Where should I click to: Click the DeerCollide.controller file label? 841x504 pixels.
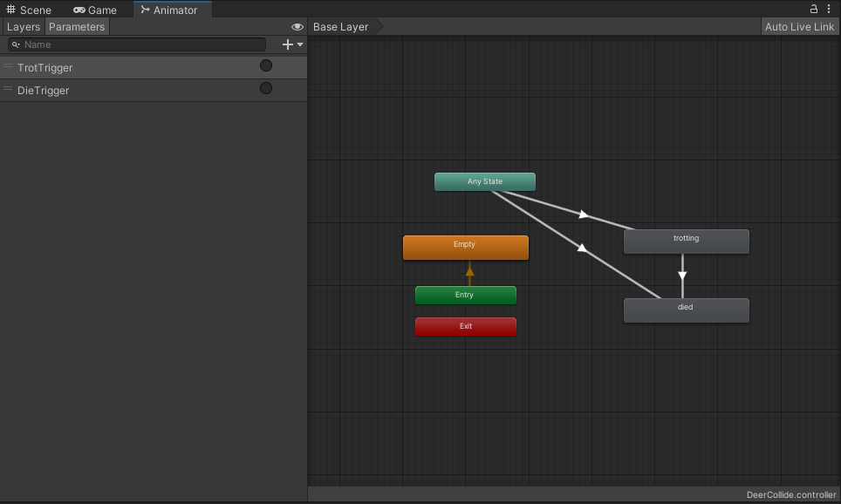tap(791, 495)
